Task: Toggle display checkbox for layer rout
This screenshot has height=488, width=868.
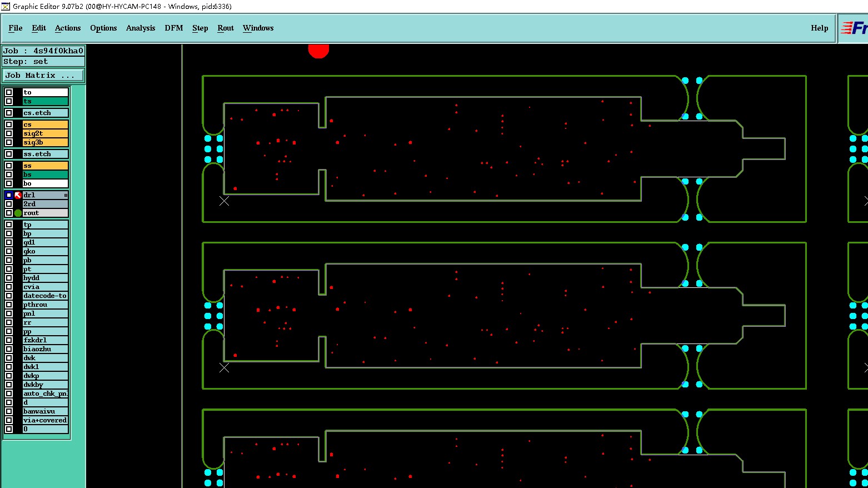Action: tap(9, 213)
